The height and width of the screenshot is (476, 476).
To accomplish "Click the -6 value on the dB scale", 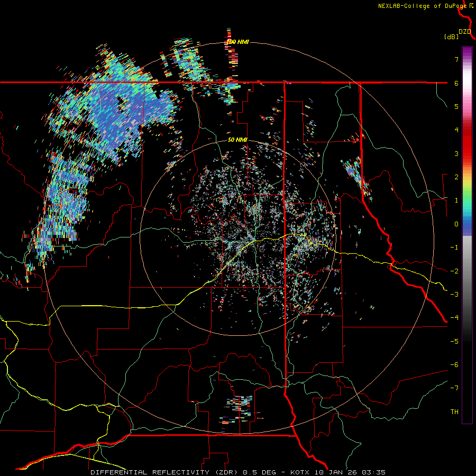I will pyautogui.click(x=454, y=365).
